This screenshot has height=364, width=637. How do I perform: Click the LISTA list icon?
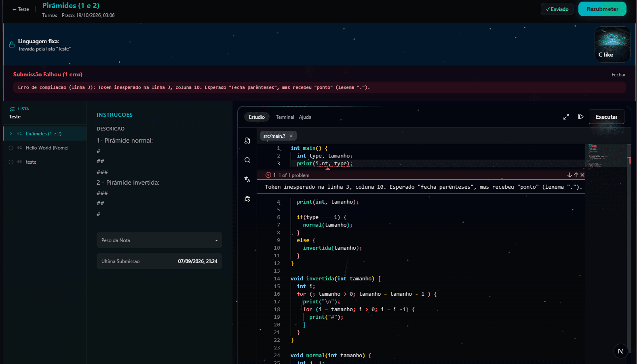(x=12, y=109)
